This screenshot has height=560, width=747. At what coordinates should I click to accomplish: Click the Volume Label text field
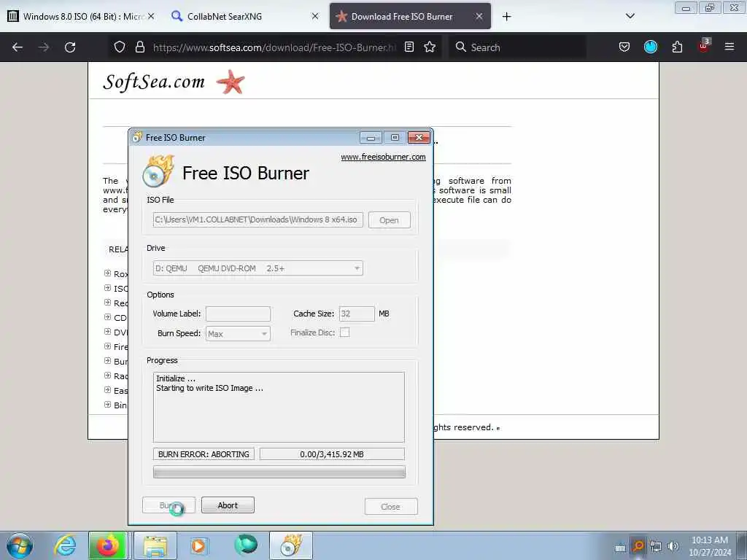[239, 314]
